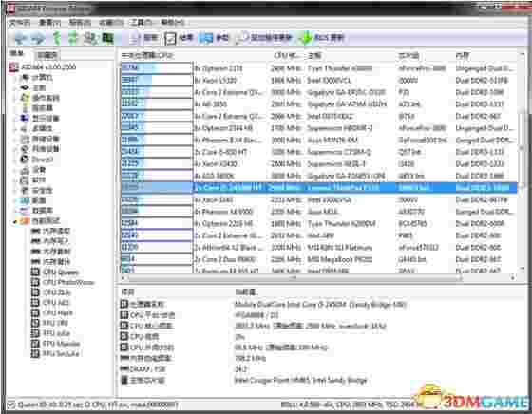
Task: Select the Security (安全性) tree node
Action: coord(37,190)
